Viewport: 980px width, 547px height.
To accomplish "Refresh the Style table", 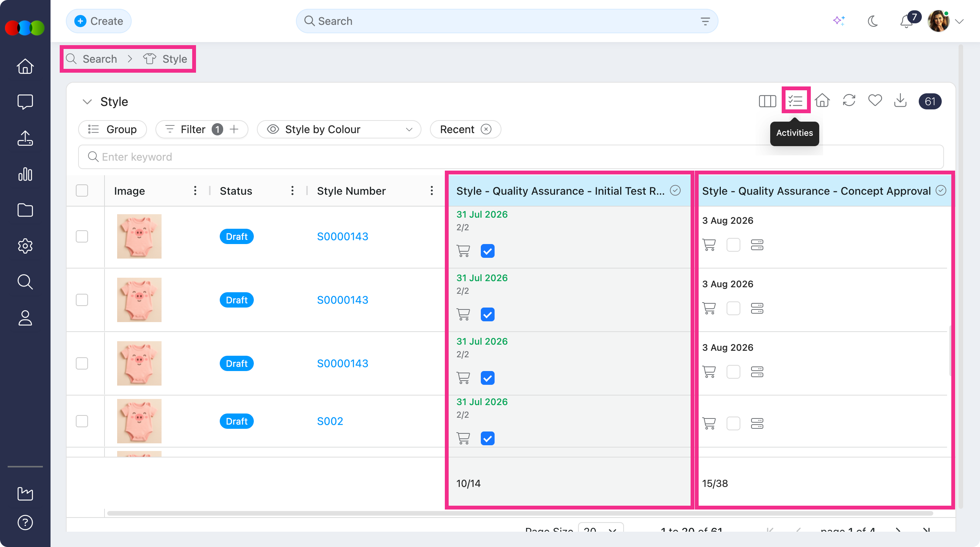I will 849,101.
